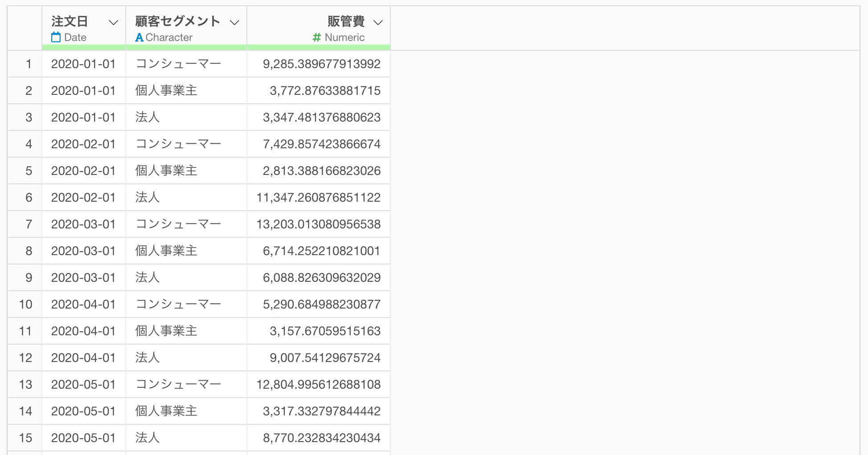
Task: Click the Character type label
Action: pos(169,37)
